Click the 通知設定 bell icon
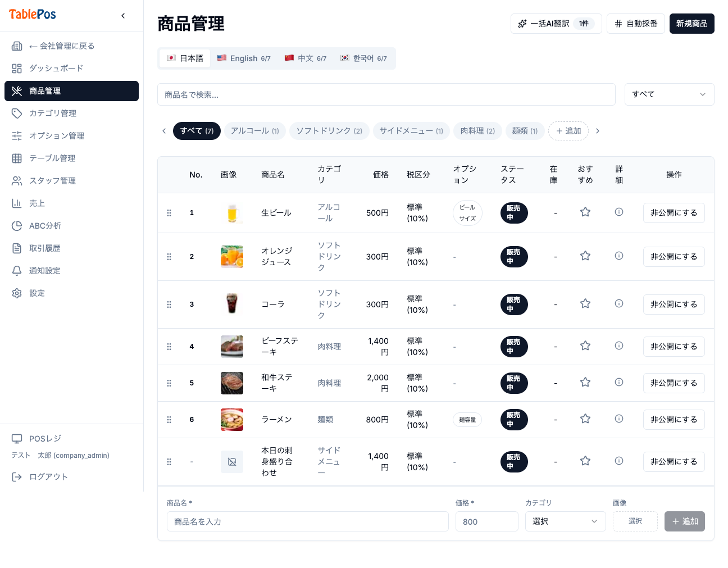Screen dimensions: 728x568 tap(17, 271)
